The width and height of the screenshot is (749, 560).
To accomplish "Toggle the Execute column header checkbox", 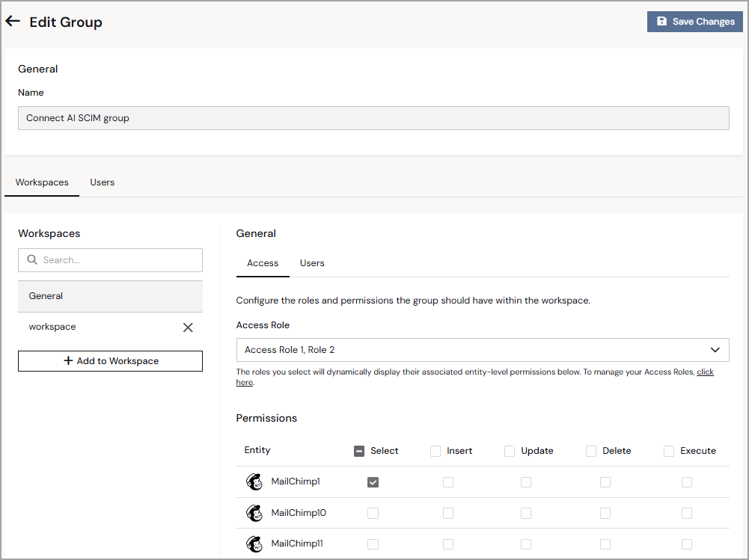I will tap(669, 451).
